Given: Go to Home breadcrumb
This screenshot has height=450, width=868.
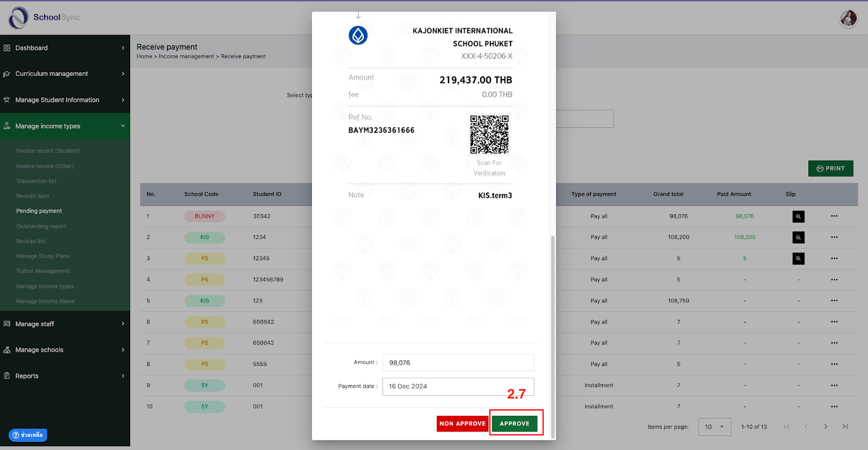Looking at the screenshot, I should coord(144,56).
